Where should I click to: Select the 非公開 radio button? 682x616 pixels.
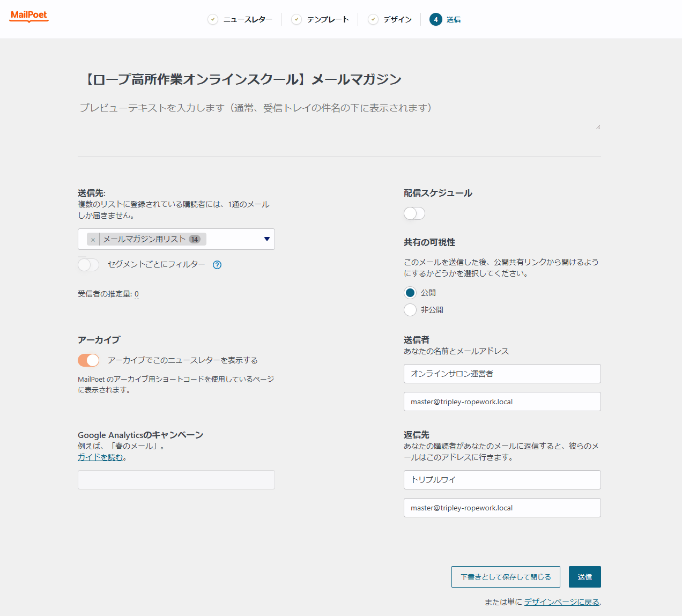point(410,310)
